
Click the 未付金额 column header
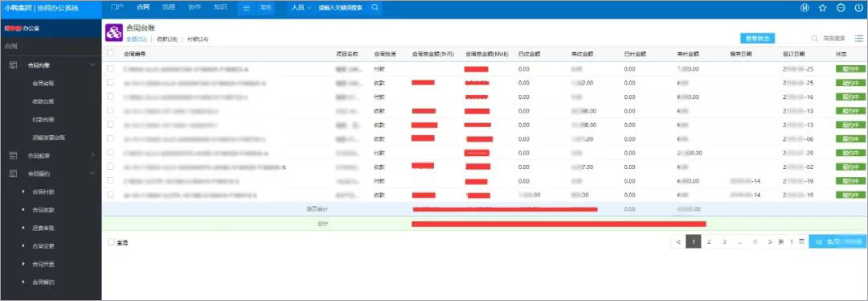point(687,54)
